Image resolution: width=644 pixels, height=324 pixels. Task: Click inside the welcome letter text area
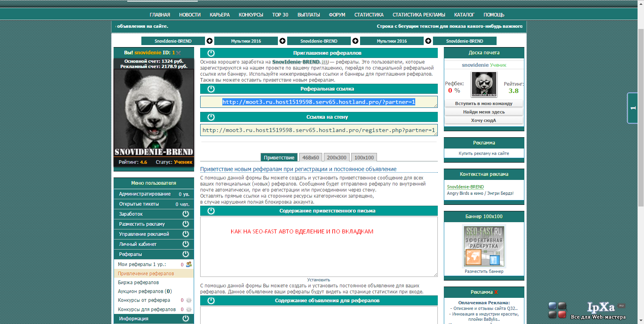[x=319, y=247]
